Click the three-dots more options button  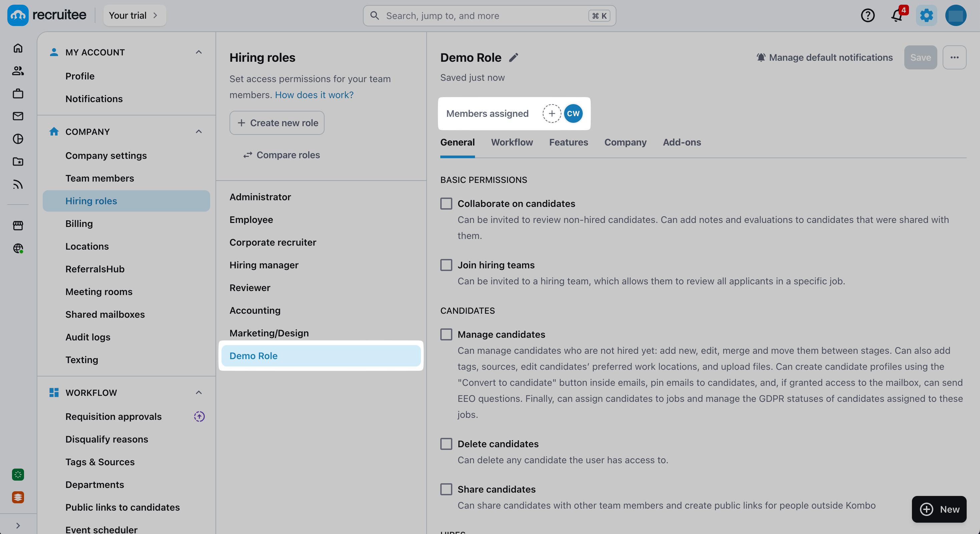tap(954, 57)
